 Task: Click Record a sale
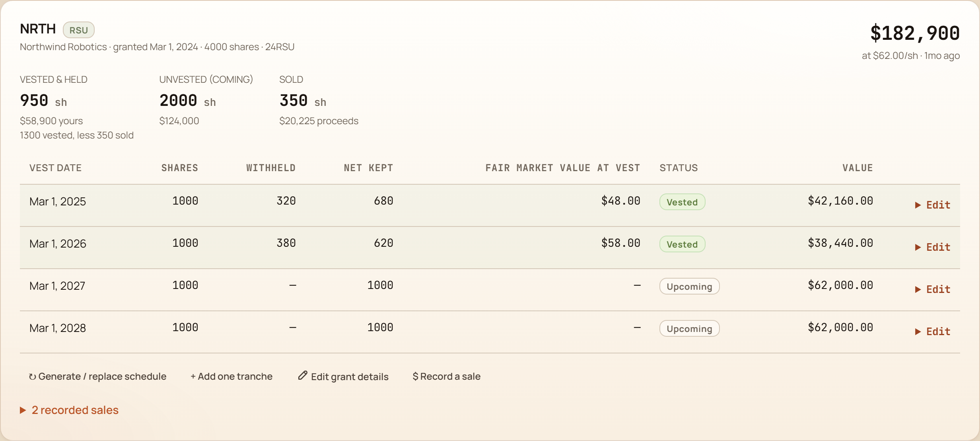point(447,377)
